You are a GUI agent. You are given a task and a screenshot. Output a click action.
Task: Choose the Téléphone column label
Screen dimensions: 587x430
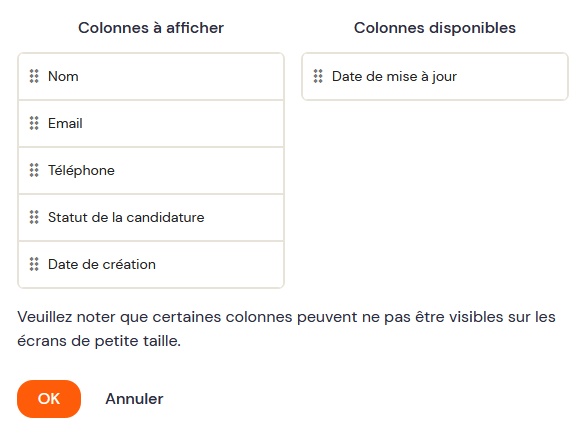[81, 170]
